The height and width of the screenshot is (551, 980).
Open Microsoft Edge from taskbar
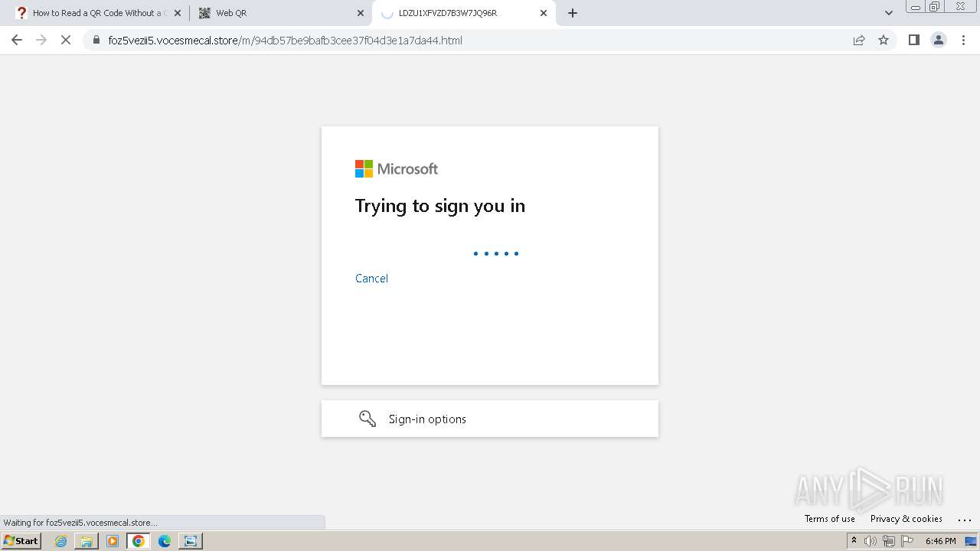pyautogui.click(x=165, y=541)
